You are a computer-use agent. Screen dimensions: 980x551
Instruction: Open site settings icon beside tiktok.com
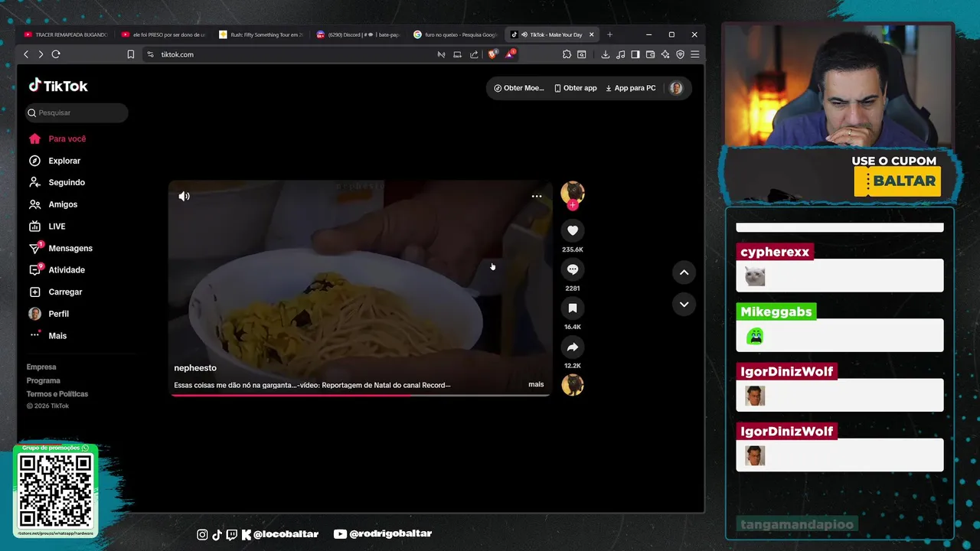coord(150,54)
